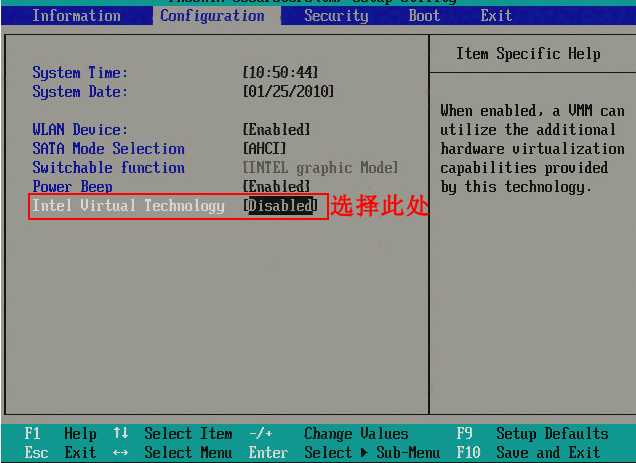Select the System Time label
The image size is (636, 463).
coord(80,73)
